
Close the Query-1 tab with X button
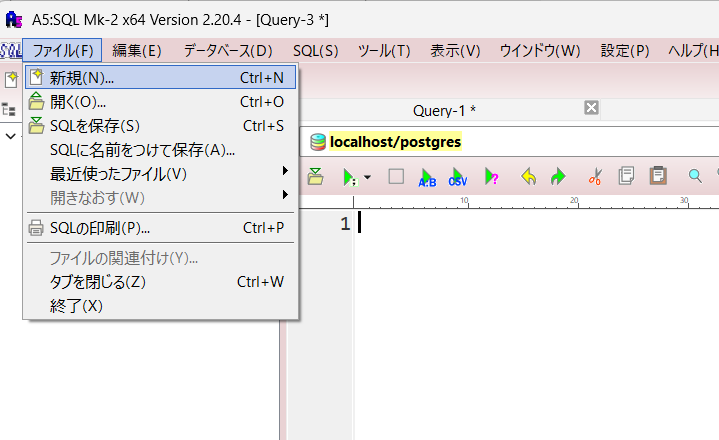591,108
